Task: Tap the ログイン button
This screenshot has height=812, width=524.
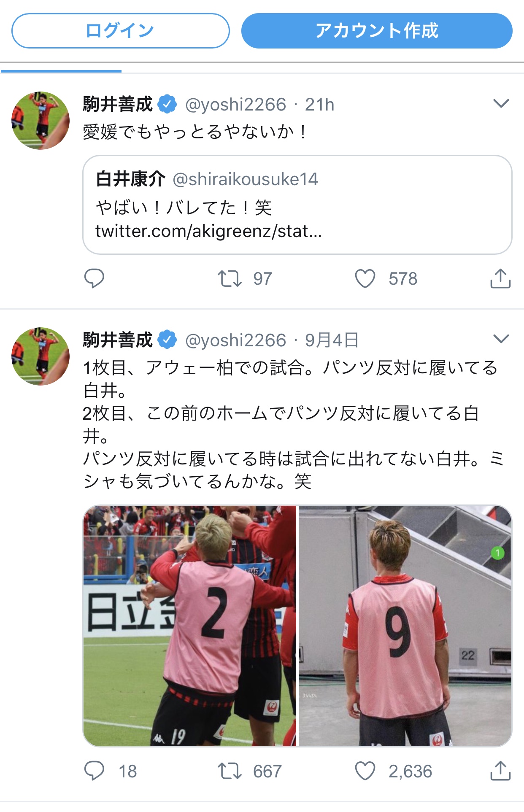Action: pos(121,31)
